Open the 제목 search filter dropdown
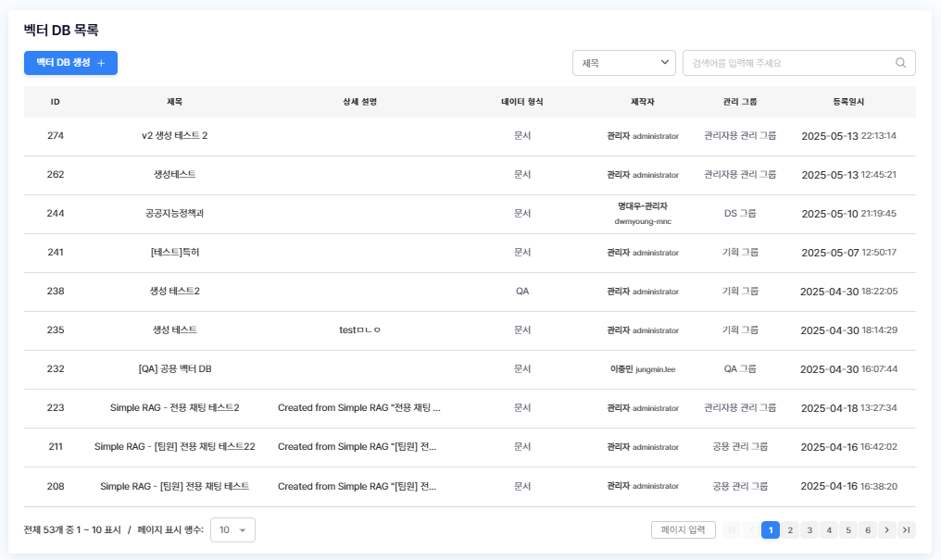Screen dimensions: 941x560 click(x=624, y=63)
